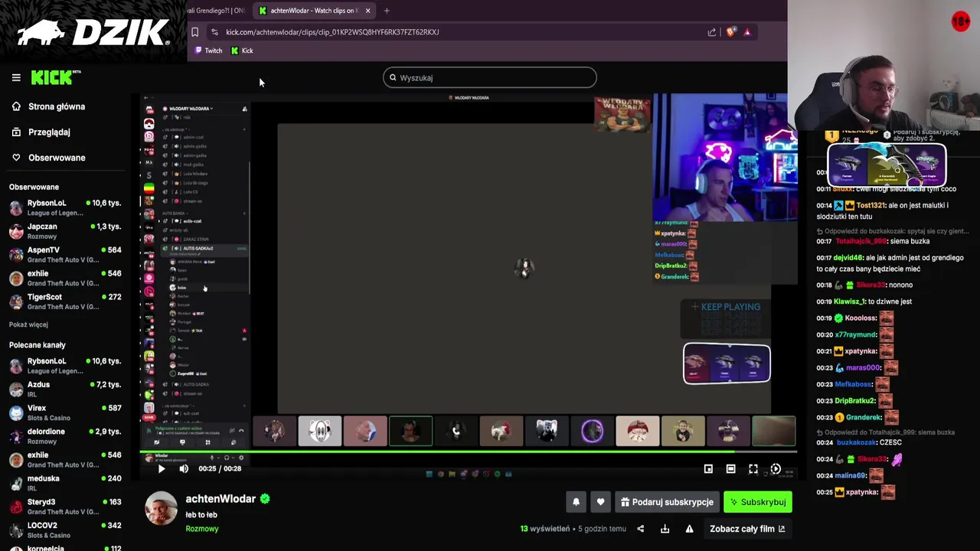Click the site settings icon in address bar
Image resolution: width=980 pixels, height=551 pixels.
click(214, 32)
